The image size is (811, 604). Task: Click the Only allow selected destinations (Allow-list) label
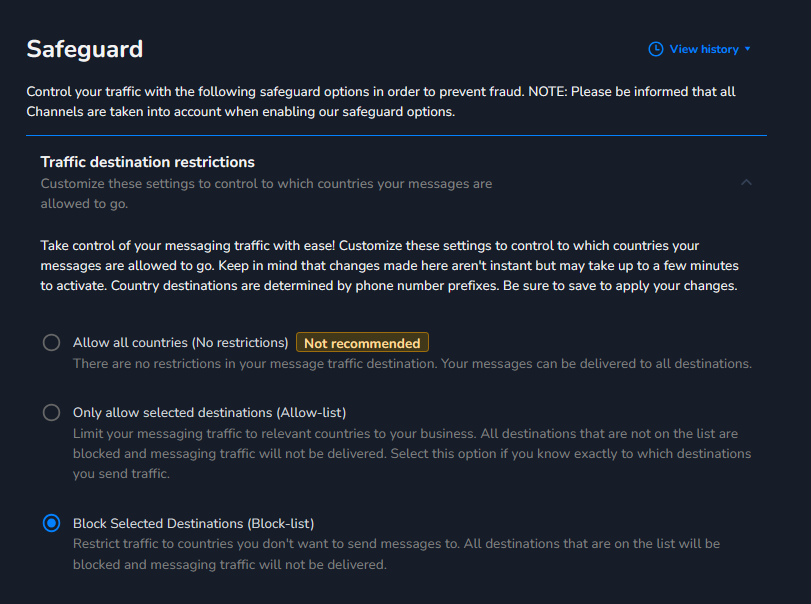209,412
